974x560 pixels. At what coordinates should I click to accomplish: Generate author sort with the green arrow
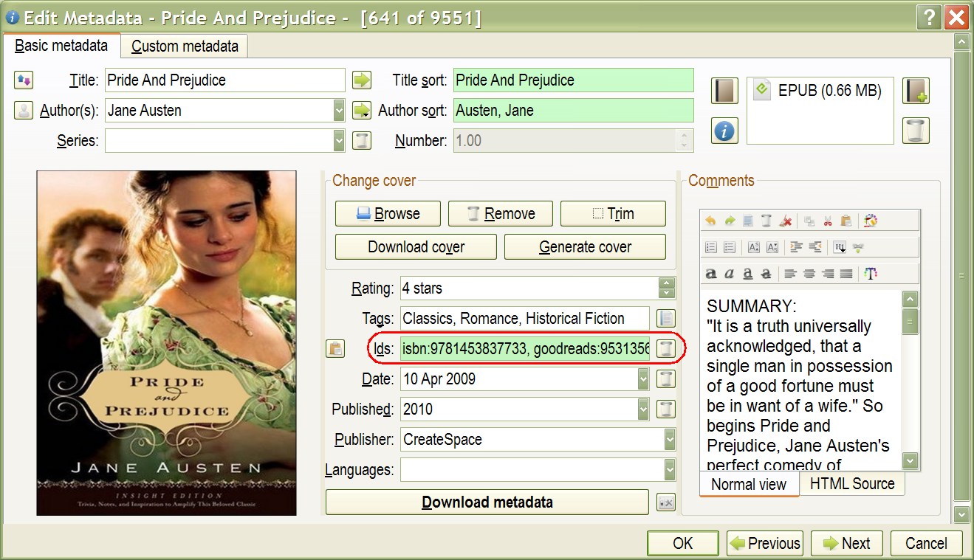tap(361, 111)
